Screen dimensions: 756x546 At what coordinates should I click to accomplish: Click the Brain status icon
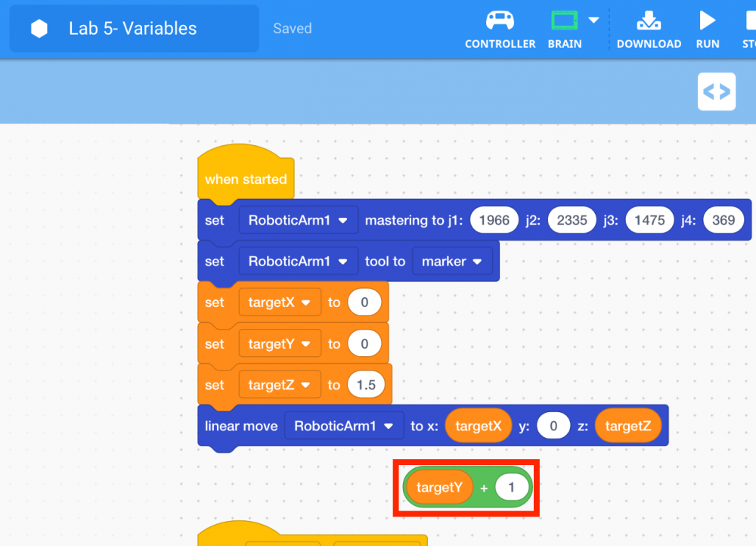click(x=564, y=20)
